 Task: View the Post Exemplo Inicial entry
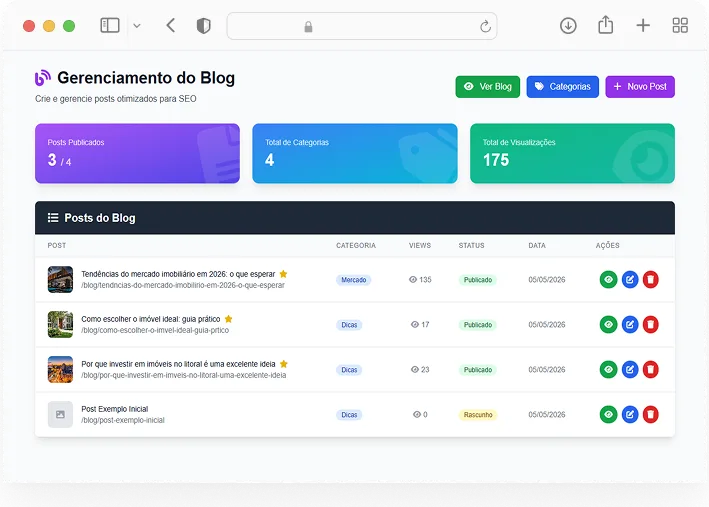(608, 414)
